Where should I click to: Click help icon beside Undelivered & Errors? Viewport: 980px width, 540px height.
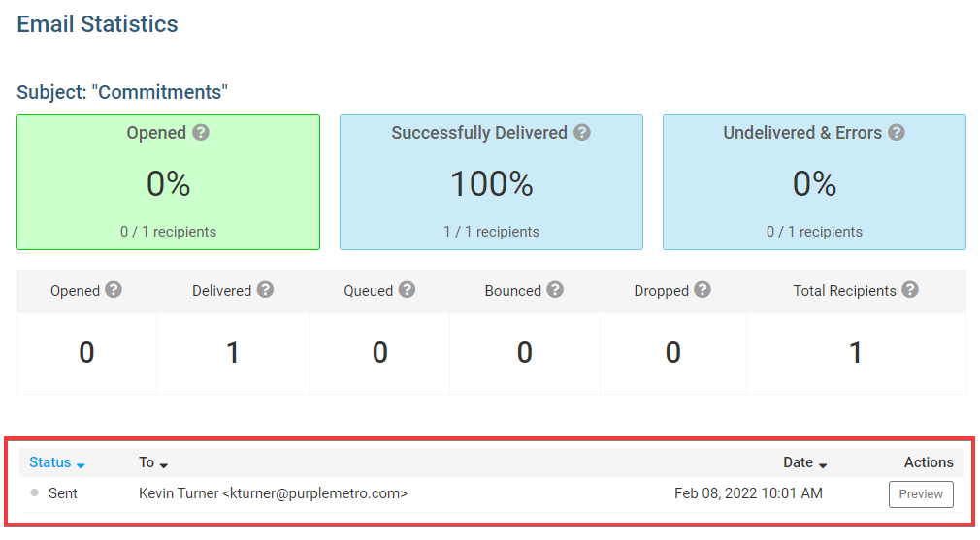click(x=897, y=133)
